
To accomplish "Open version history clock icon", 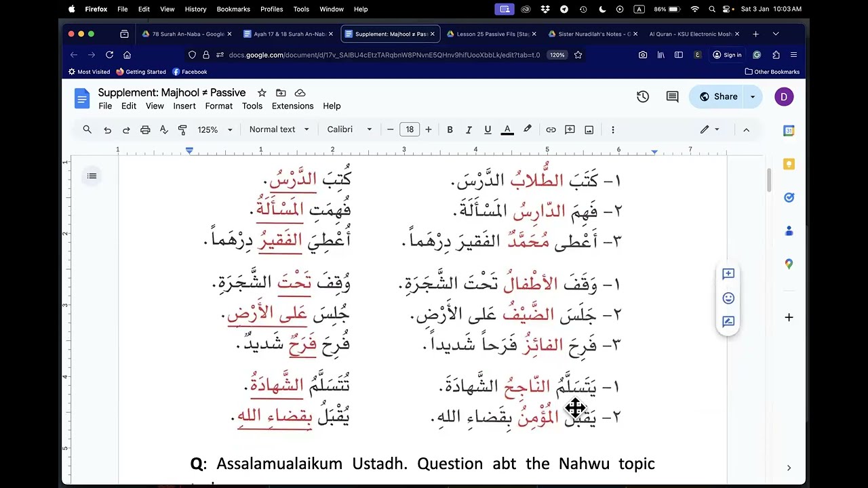I will click(643, 97).
